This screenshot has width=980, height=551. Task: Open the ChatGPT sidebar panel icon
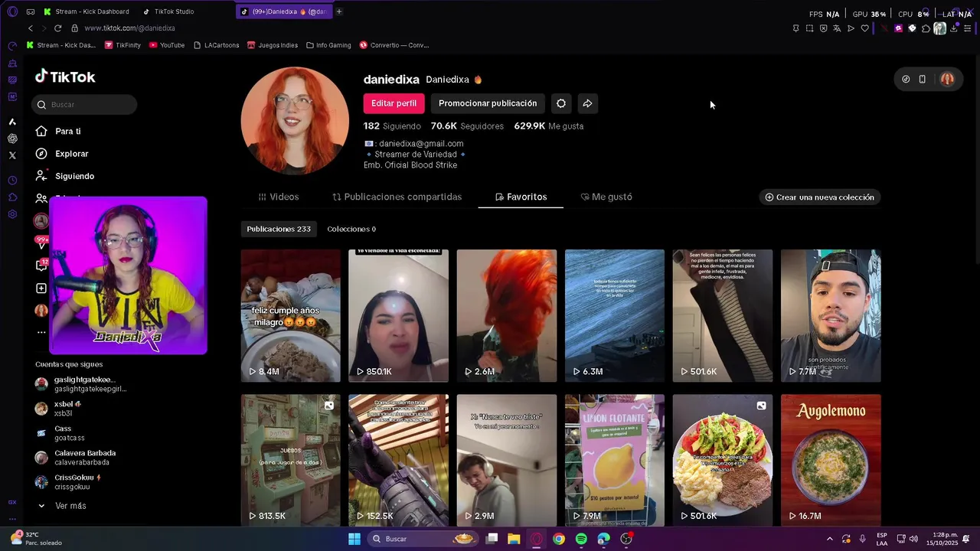click(x=12, y=139)
